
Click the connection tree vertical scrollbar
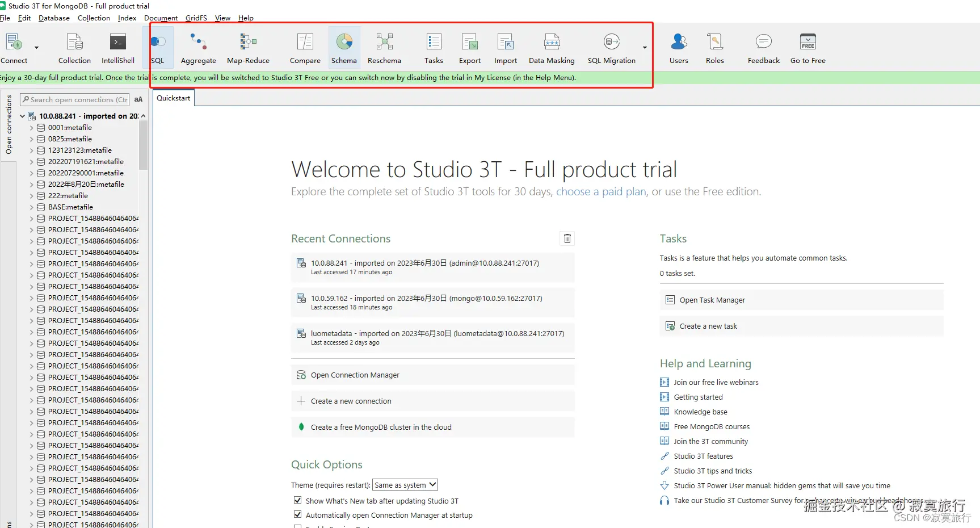point(144,145)
